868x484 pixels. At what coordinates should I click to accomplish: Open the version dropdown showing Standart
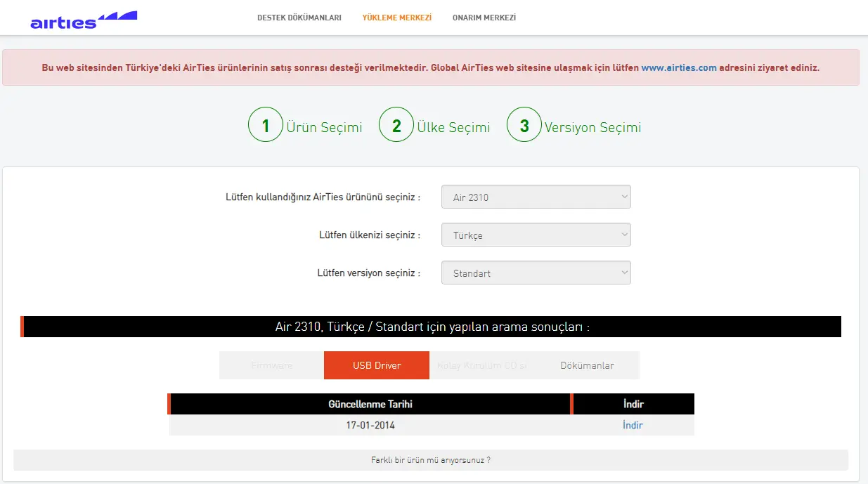tap(536, 273)
